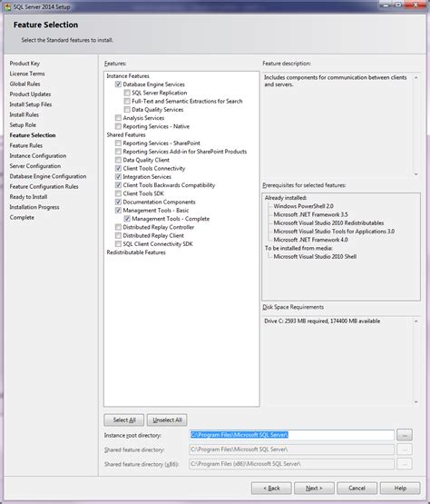Click Server Configuration step
Viewport: 430px width, 504px height.
pos(35,166)
